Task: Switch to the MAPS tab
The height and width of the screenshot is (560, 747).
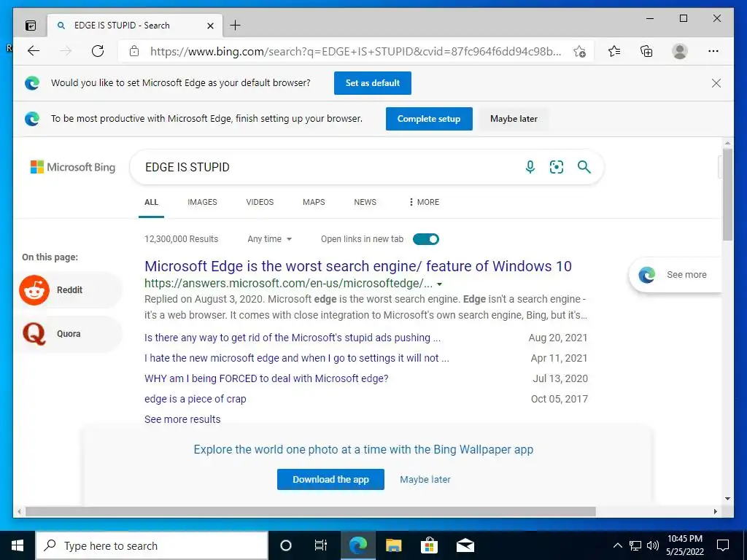Action: coord(314,202)
